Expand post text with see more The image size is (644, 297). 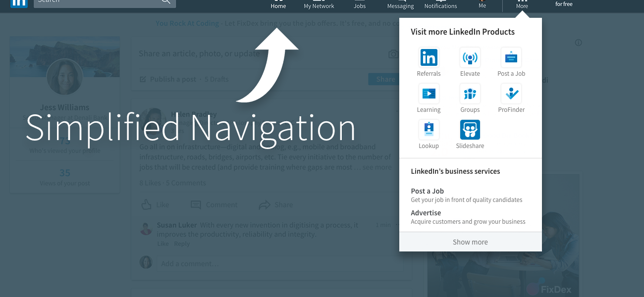(377, 167)
